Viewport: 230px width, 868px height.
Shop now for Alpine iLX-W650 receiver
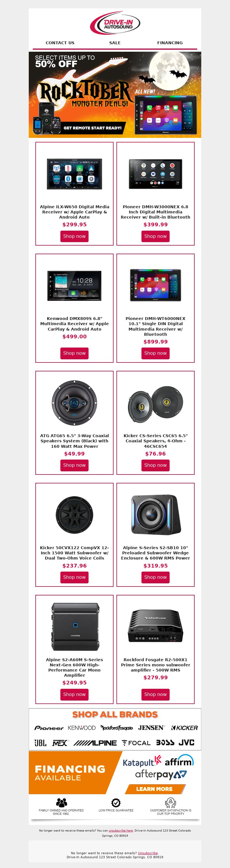(74, 236)
